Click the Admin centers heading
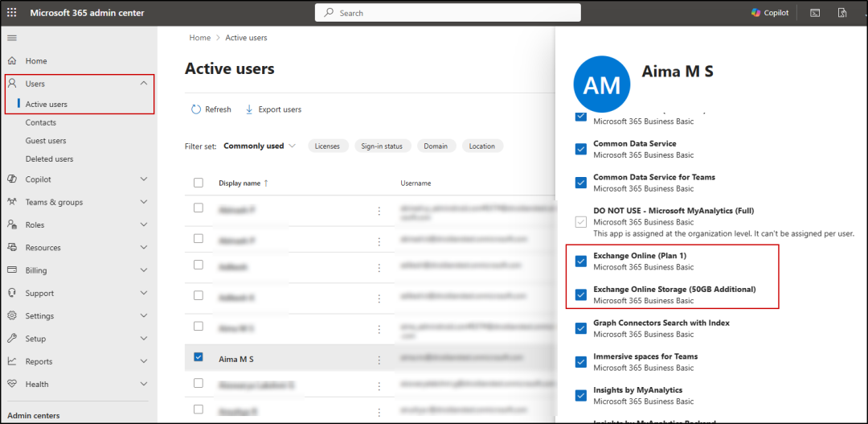The width and height of the screenshot is (868, 424). 34,416
